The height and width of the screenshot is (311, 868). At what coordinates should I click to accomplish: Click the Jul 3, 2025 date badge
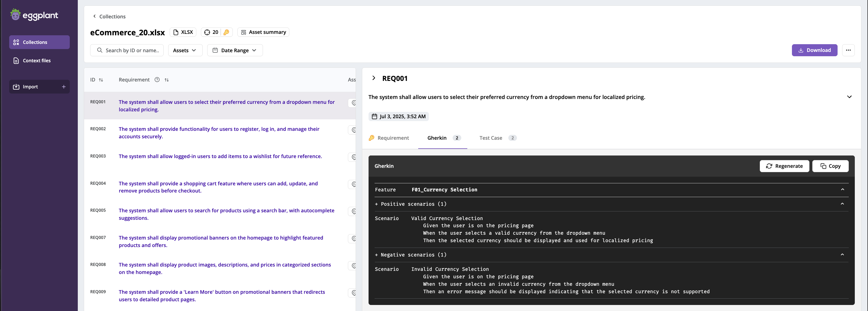coord(398,116)
